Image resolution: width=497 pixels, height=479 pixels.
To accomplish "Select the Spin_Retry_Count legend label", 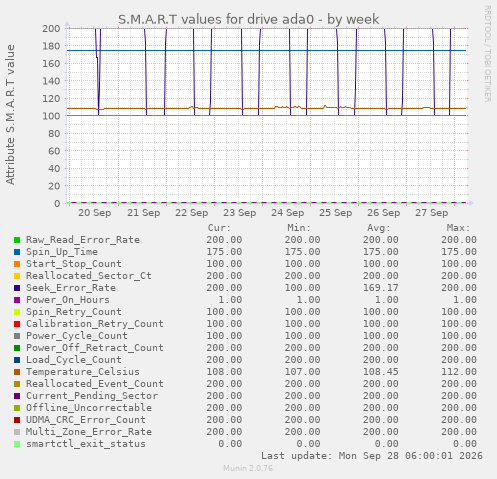I will pos(74,312).
